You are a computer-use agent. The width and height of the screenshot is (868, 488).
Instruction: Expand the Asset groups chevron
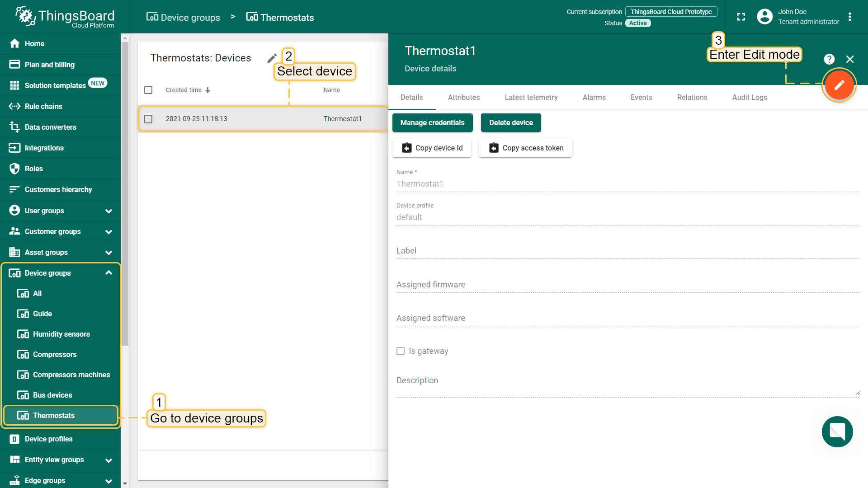coord(108,253)
